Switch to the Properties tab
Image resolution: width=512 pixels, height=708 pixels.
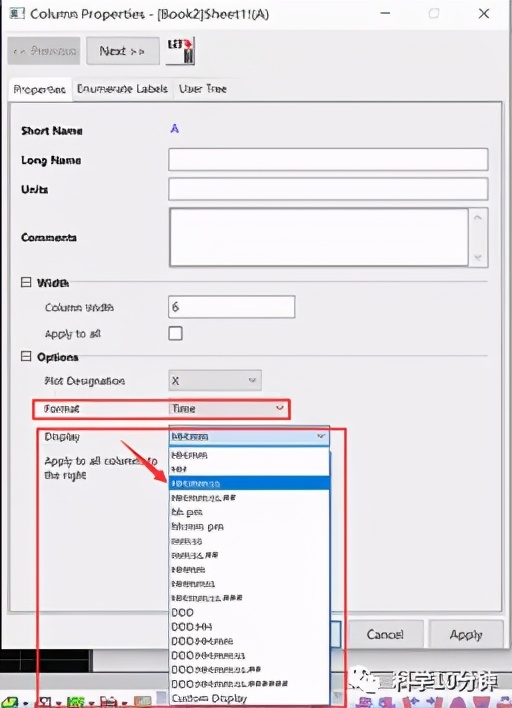tap(40, 89)
